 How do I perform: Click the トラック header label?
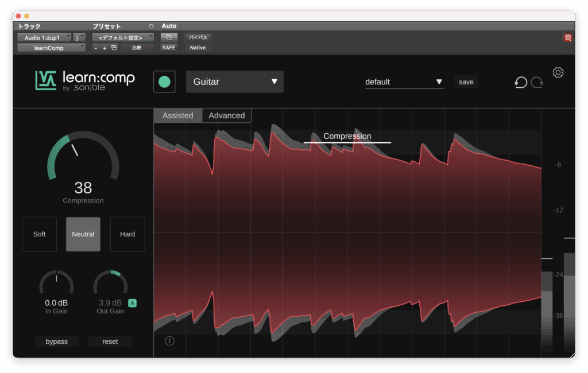(x=30, y=26)
